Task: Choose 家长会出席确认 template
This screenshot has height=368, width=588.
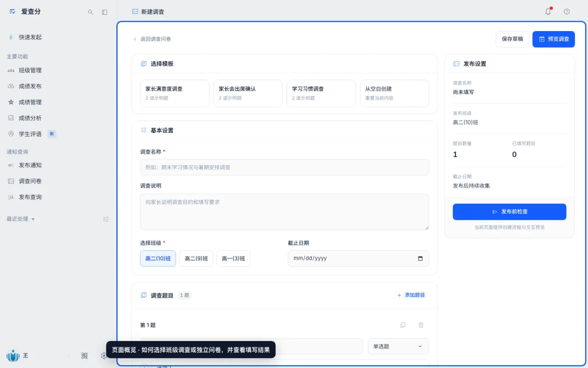Action: 248,93
